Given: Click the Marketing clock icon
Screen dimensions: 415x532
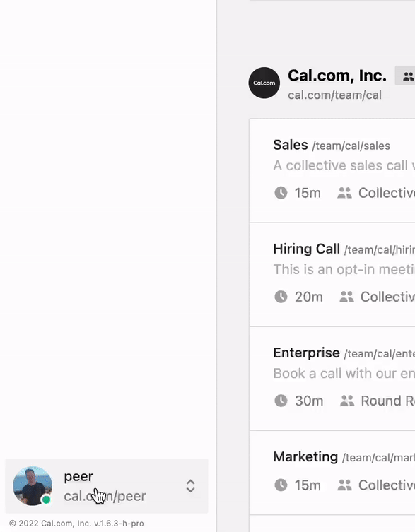Looking at the screenshot, I should [x=281, y=485].
